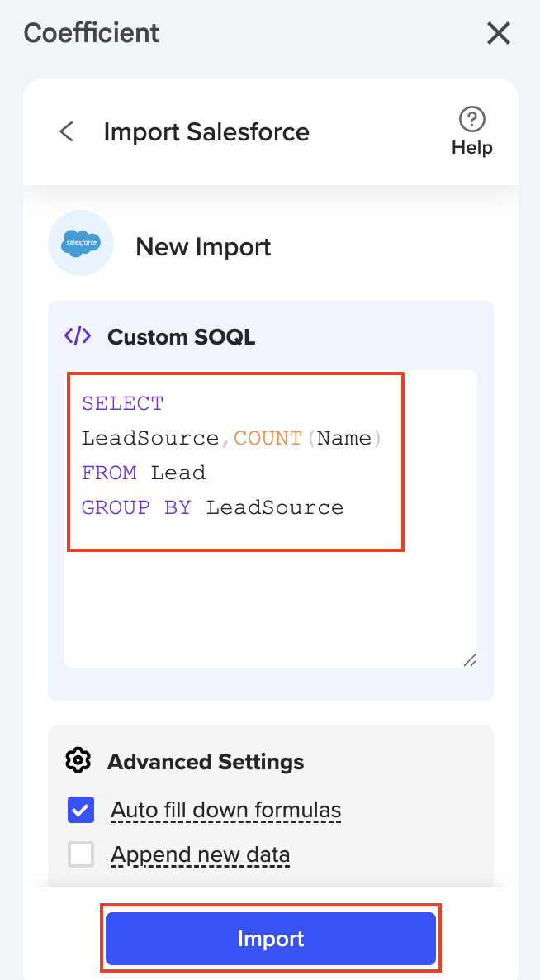Enable the Append new data checkbox

(x=81, y=854)
